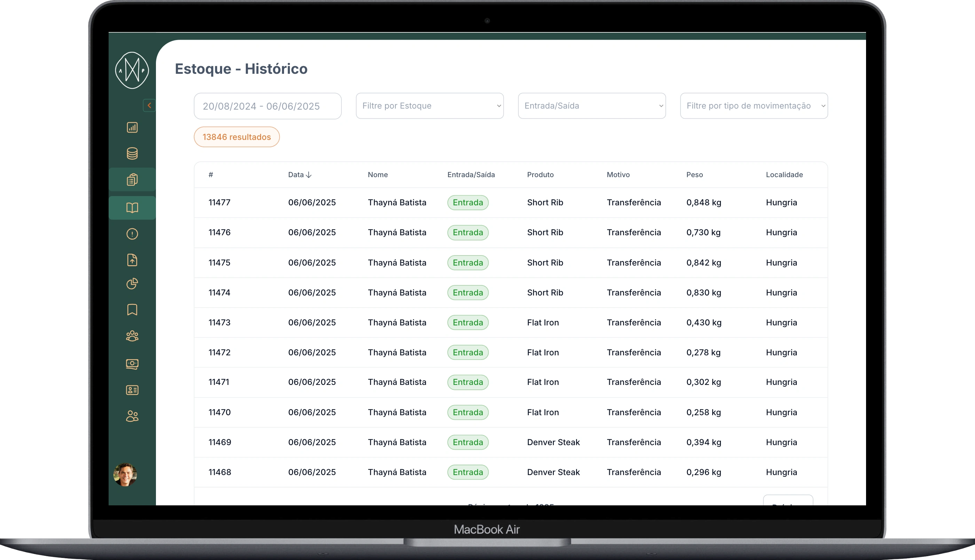Image resolution: width=975 pixels, height=560 pixels.
Task: Click Flat Iron in row 11472
Action: (x=543, y=353)
